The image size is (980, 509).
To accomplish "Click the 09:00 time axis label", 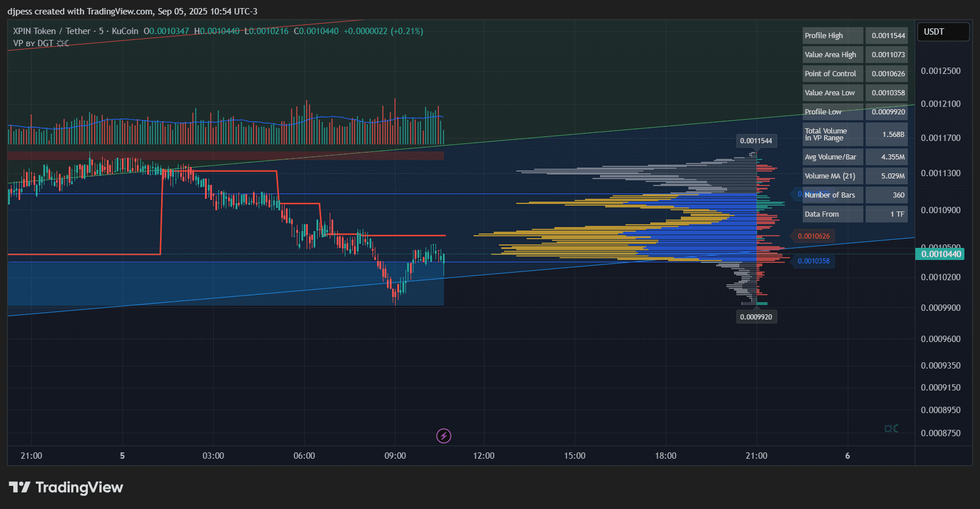I will click(395, 455).
